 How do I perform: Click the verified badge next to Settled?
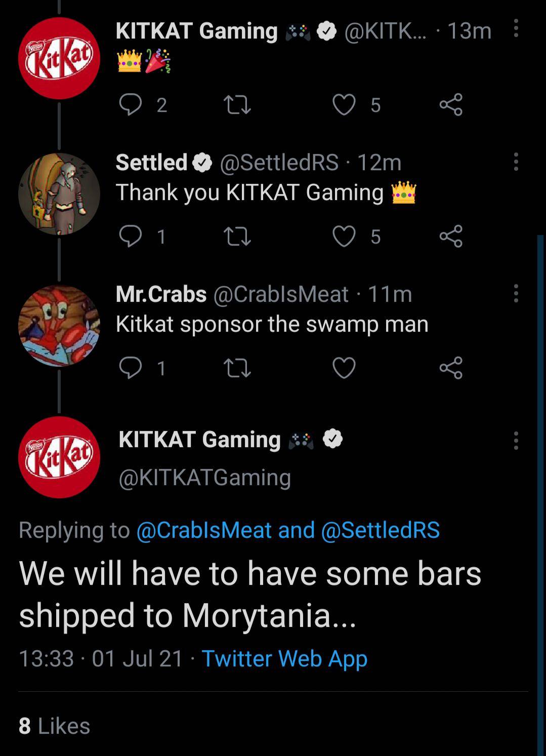(202, 163)
